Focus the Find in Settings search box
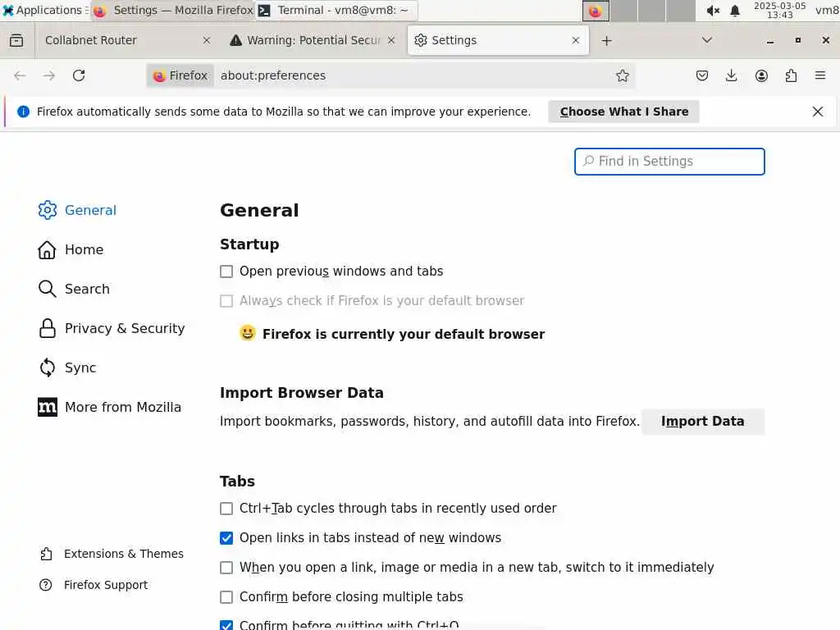 pos(669,162)
